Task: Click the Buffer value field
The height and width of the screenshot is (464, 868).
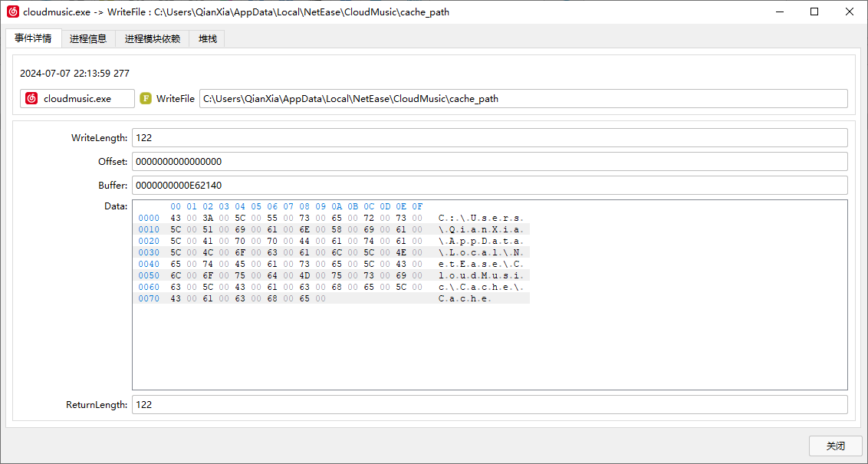Action: point(489,186)
